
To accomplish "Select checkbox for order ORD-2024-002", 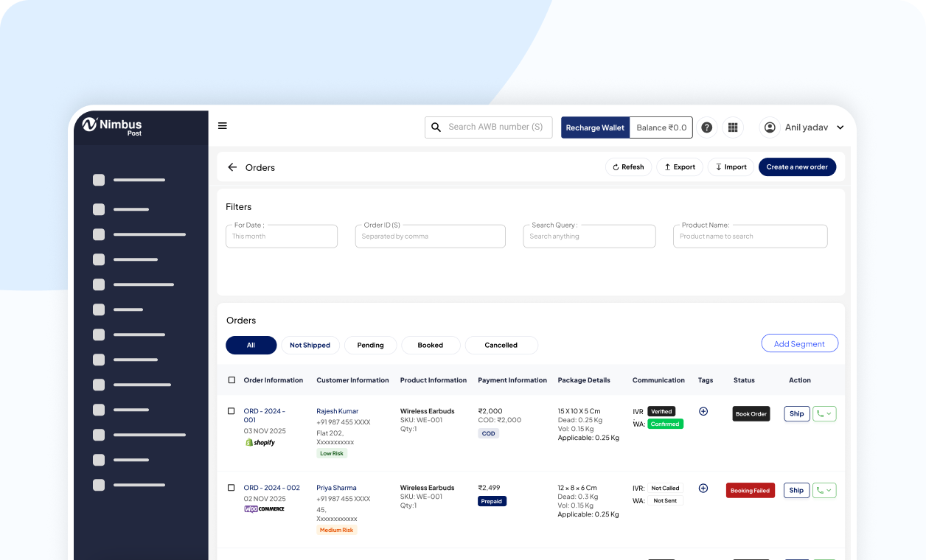I will [x=231, y=488].
